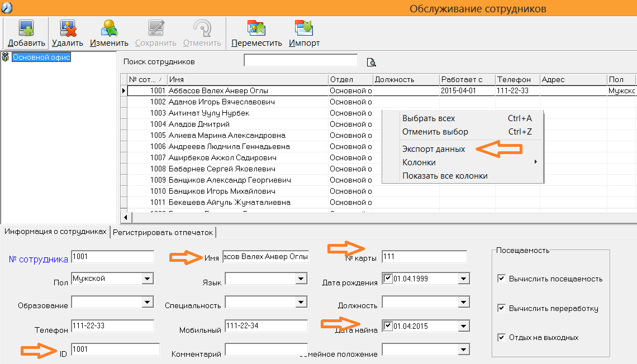Open the Язык dropdown
This screenshot has width=637, height=364.
click(x=301, y=279)
